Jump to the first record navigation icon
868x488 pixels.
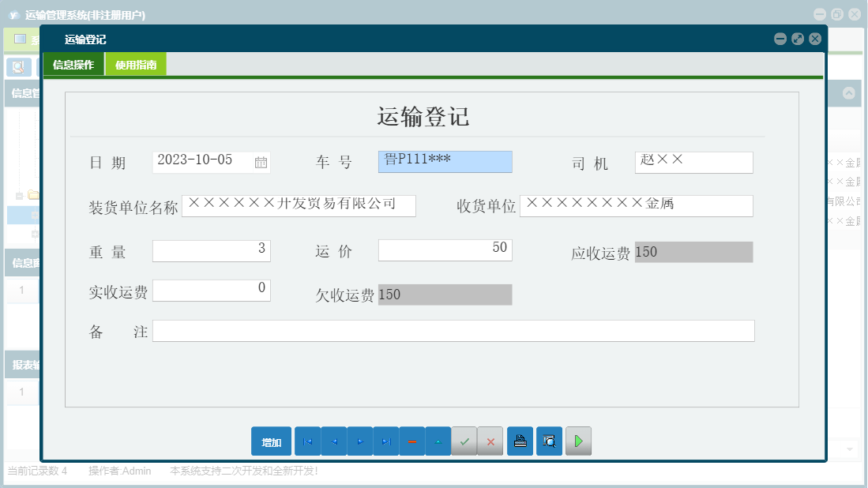(307, 441)
